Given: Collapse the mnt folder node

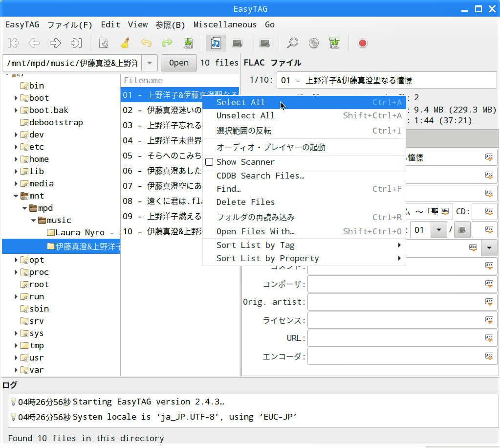Looking at the screenshot, I should 16,196.
